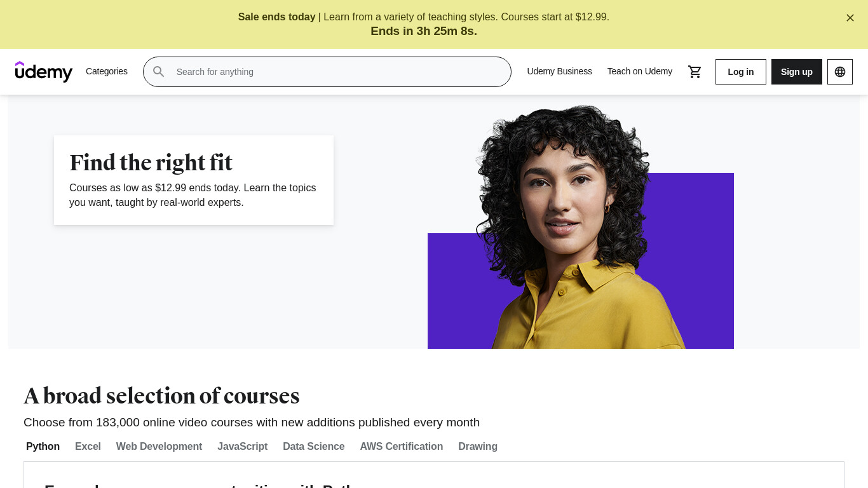Click the Sign up button
This screenshot has width=868, height=488.
point(797,72)
